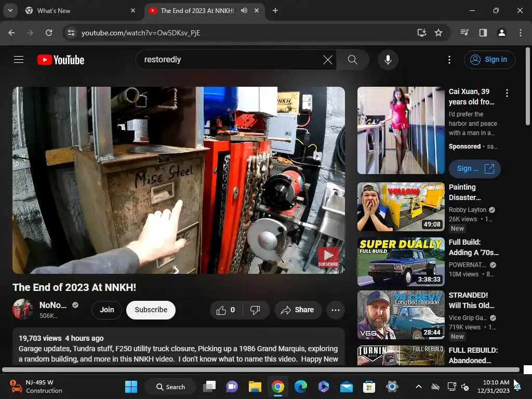Open FULL REBUILD Abandoned video title
Viewport: 532px width, 399px height.
[473, 355]
